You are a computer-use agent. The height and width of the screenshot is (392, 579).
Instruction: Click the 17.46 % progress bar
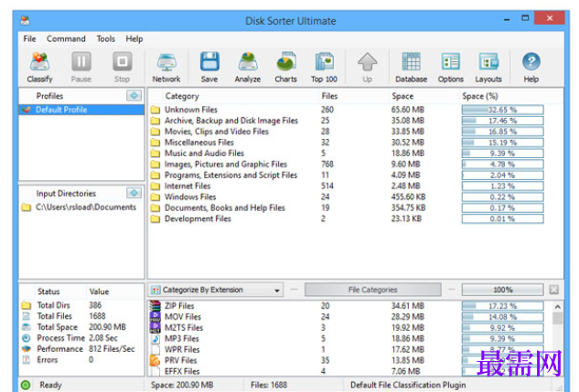(x=502, y=121)
